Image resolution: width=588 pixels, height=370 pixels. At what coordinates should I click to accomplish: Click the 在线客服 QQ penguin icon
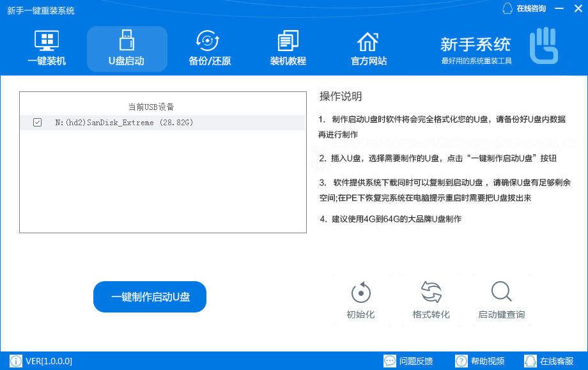tap(530, 361)
